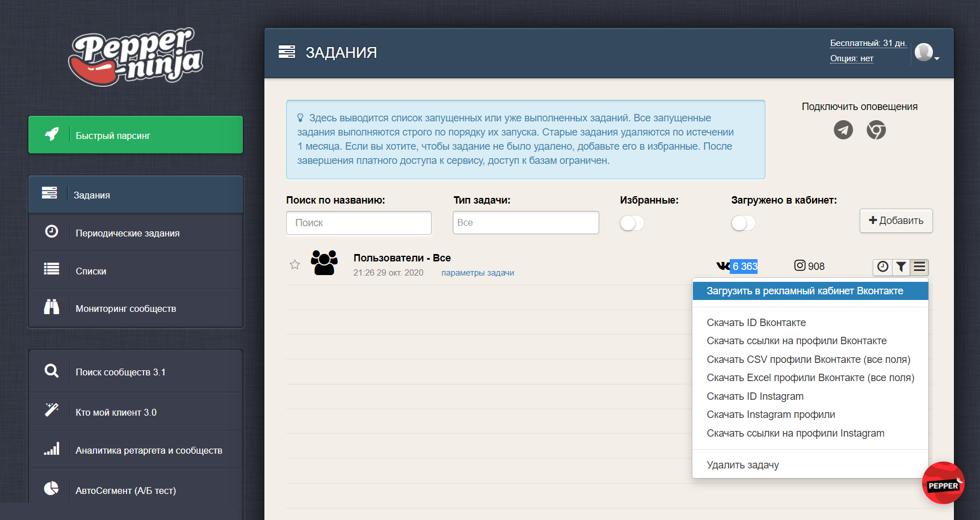Screen dimensions: 980x520
Task: Click the Подключить оповещения label
Action: [x=859, y=107]
